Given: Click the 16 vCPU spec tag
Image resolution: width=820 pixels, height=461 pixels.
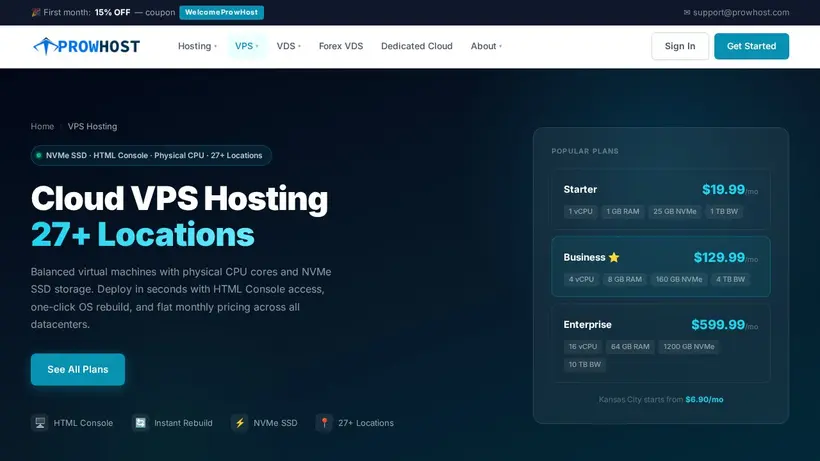Looking at the screenshot, I should pyautogui.click(x=583, y=347).
